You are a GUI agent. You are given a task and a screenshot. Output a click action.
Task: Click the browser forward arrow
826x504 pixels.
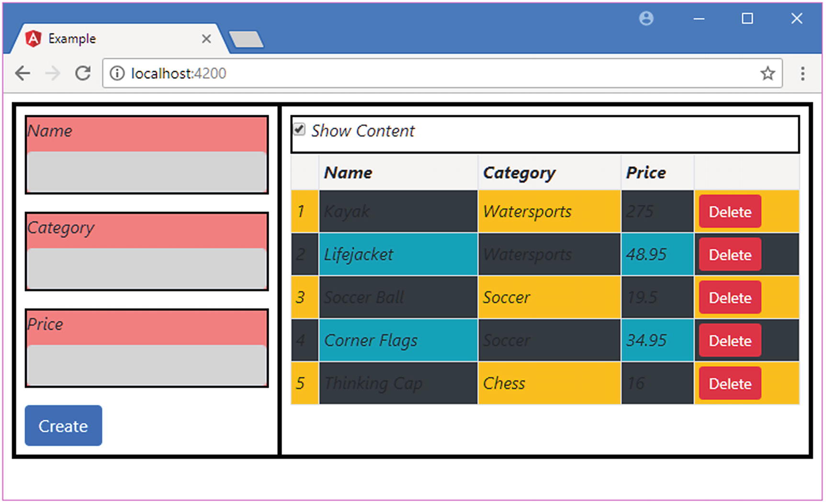coord(53,73)
